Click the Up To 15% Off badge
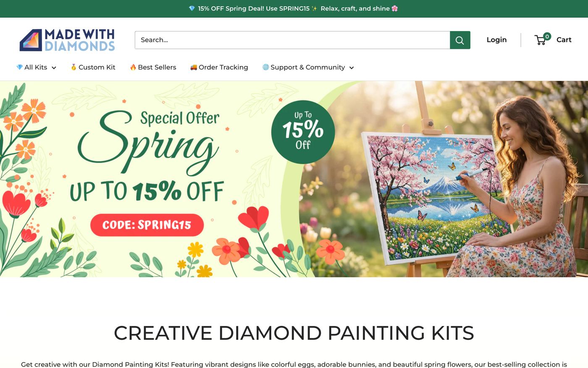This screenshot has width=588, height=368. [303, 132]
